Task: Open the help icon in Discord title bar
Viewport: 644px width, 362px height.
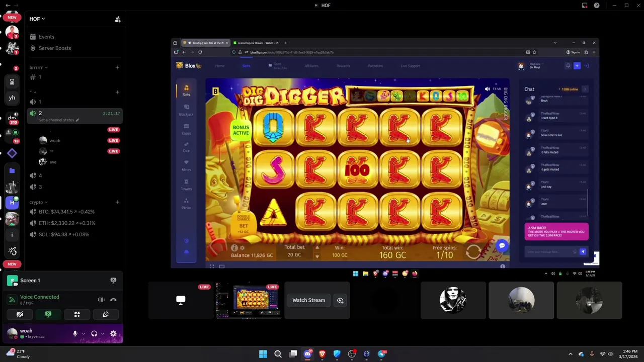Action: [597, 6]
